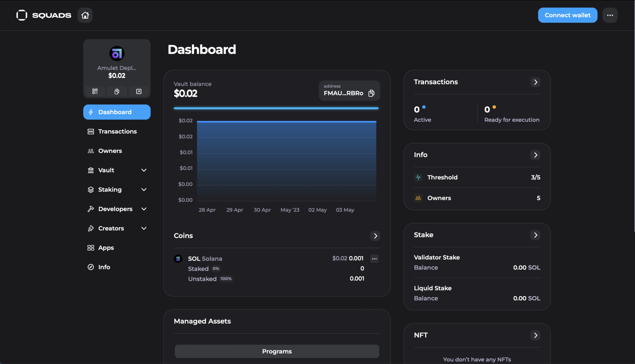Viewport: 635px width, 364px height.
Task: Open the full Transactions panel via chevron
Action: (535, 82)
